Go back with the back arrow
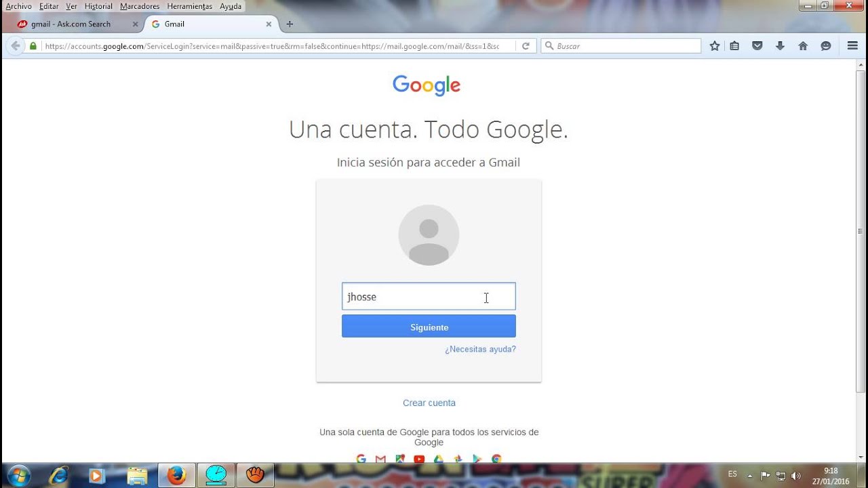This screenshot has height=488, width=868. click(x=15, y=46)
